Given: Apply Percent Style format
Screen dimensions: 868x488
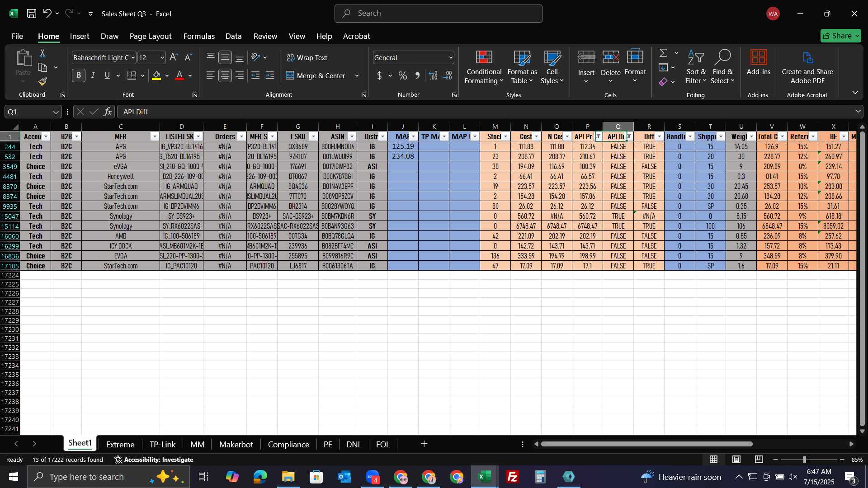Looking at the screenshot, I should (x=402, y=75).
